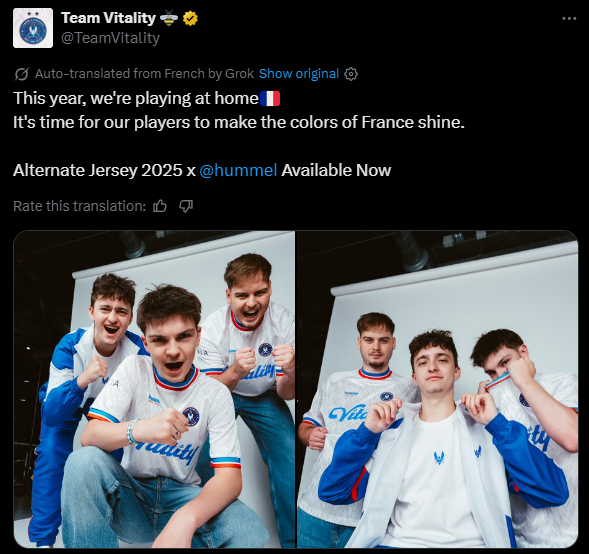Image resolution: width=589 pixels, height=554 pixels.
Task: Click the "Available Now" text
Action: (x=336, y=170)
